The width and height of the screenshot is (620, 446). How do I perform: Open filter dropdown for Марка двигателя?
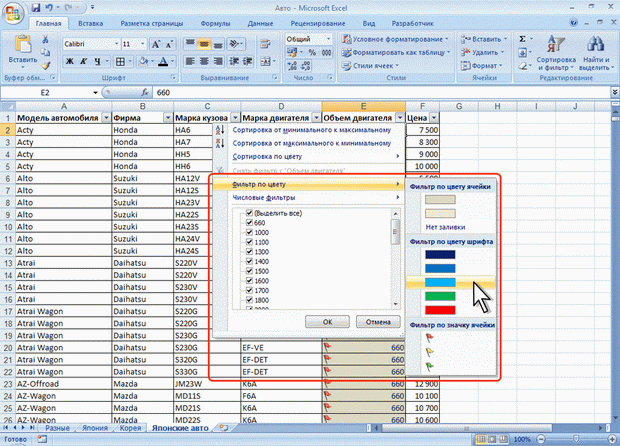click(316, 118)
